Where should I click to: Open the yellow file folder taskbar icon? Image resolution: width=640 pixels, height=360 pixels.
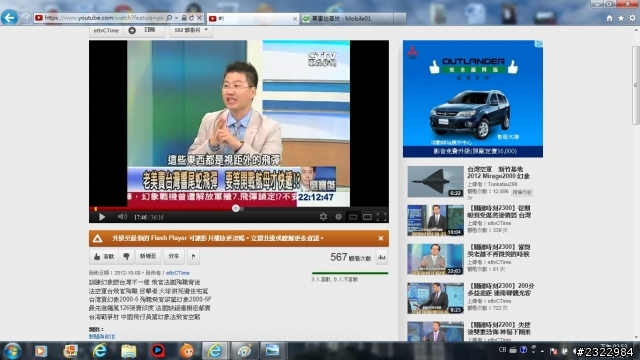coord(128,351)
